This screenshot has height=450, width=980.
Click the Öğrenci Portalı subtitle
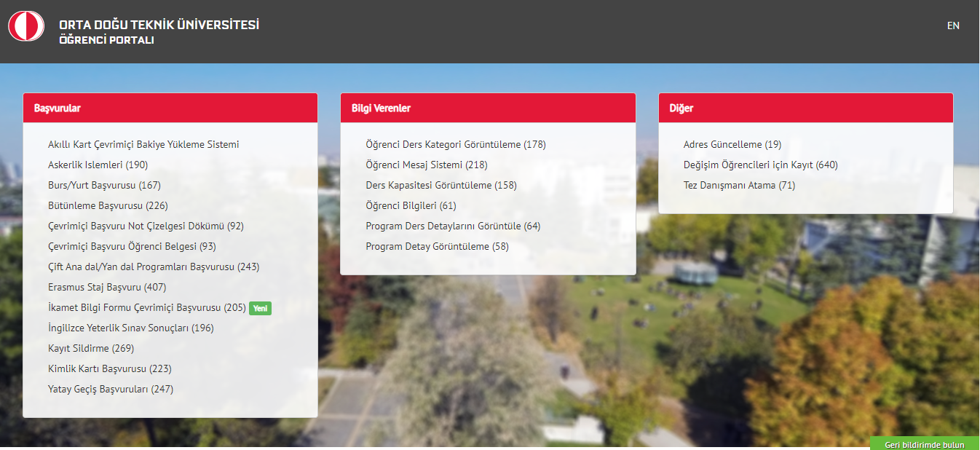click(106, 40)
